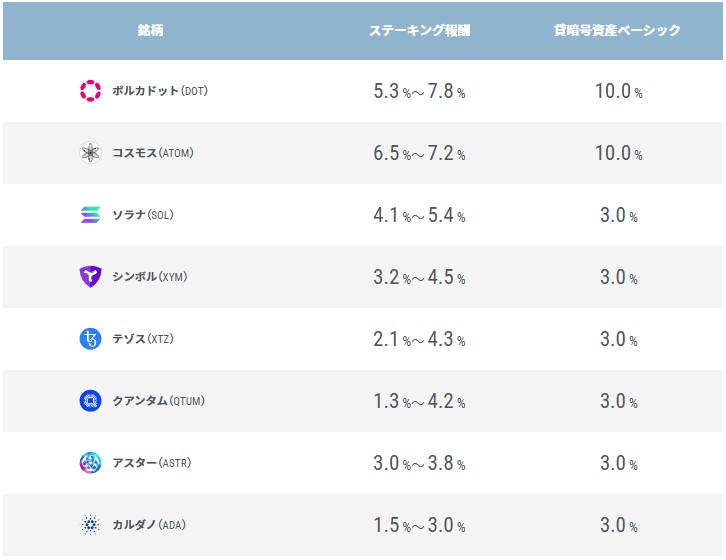
Task: Click the 貸暗号資産ベーシック column header
Action: pyautogui.click(x=617, y=31)
